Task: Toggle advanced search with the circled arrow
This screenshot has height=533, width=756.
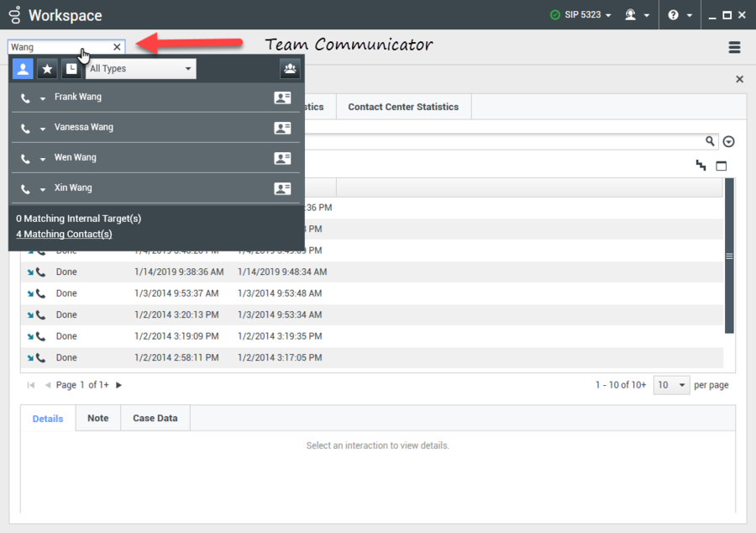Action: 728,140
